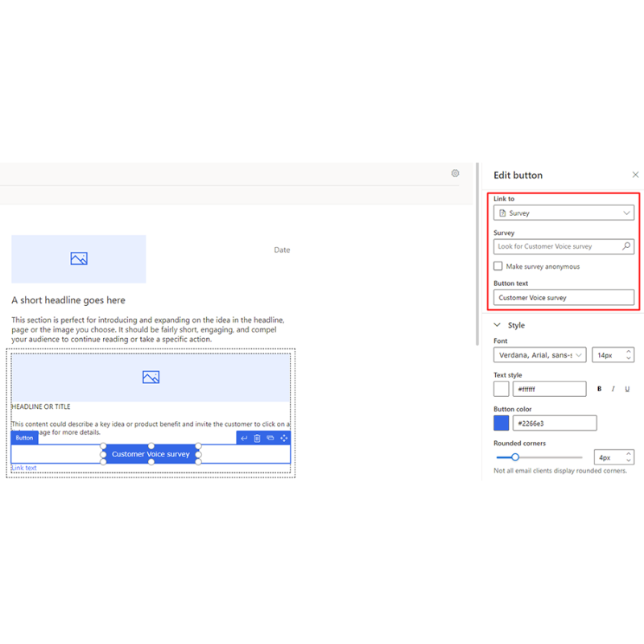This screenshot has height=644, width=644.
Task: Click the button color hex field #2266e3
Action: coord(555,423)
